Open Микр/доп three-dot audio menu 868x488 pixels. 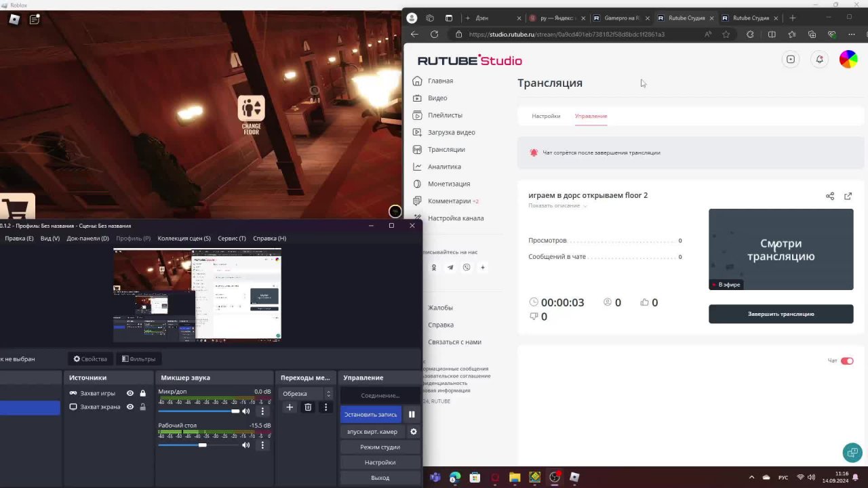coord(262,411)
